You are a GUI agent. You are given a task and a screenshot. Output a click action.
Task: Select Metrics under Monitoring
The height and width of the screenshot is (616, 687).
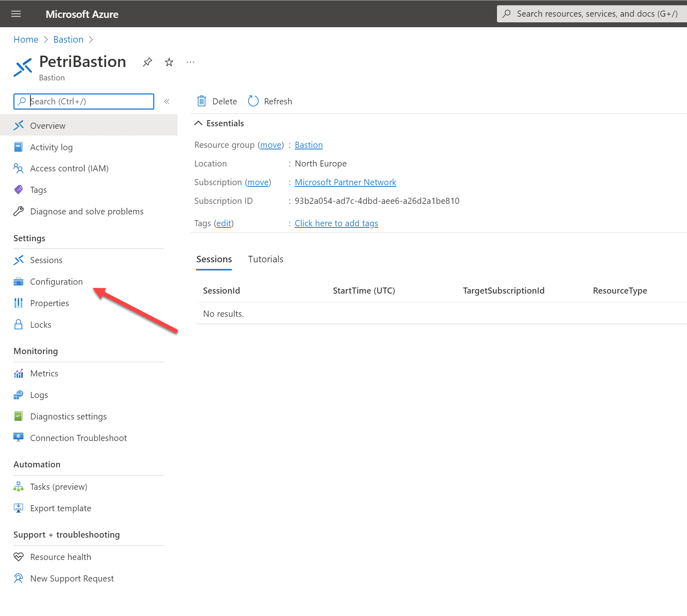point(44,373)
